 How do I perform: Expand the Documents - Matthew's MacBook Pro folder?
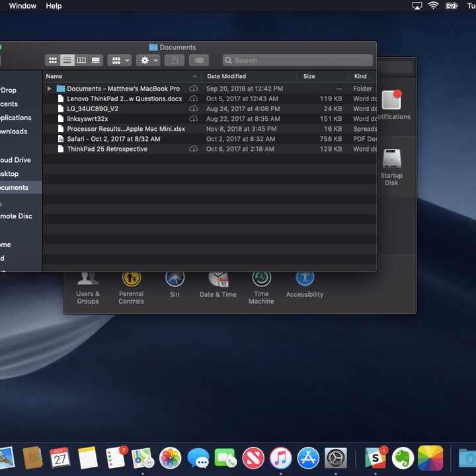coord(49,89)
